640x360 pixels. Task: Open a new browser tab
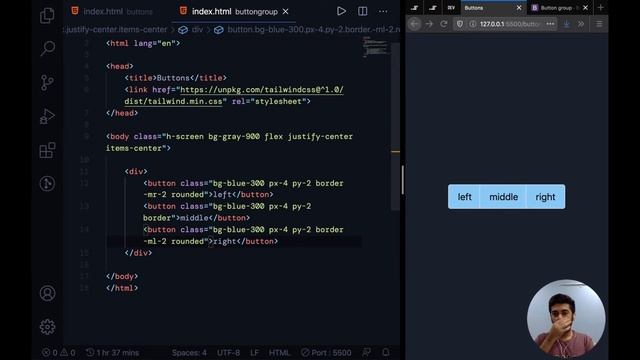[600, 7]
